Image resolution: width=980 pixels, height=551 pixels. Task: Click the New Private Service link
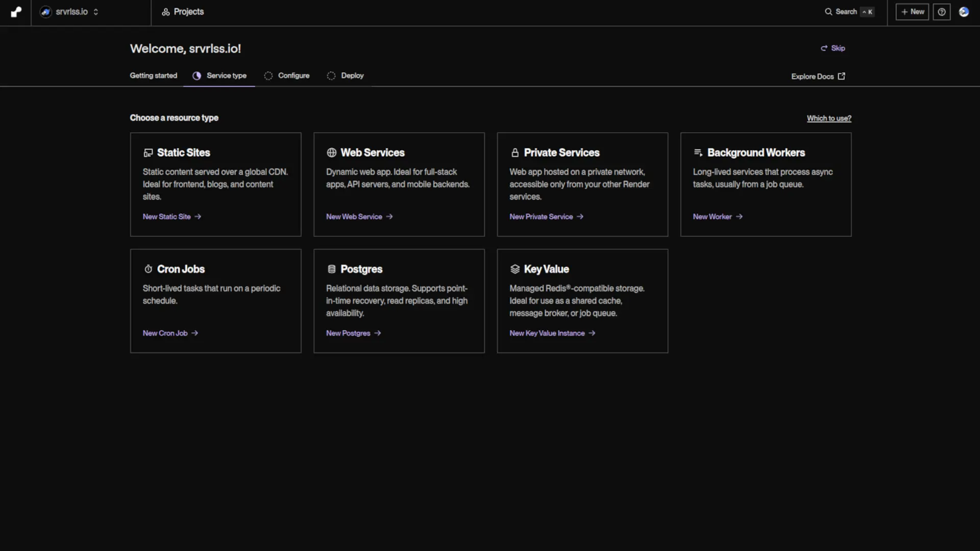tap(546, 217)
